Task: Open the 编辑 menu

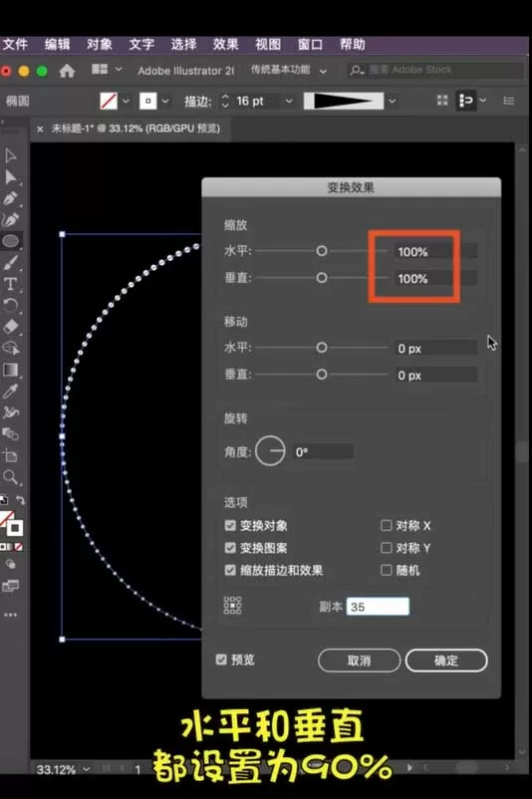Action: pos(57,44)
